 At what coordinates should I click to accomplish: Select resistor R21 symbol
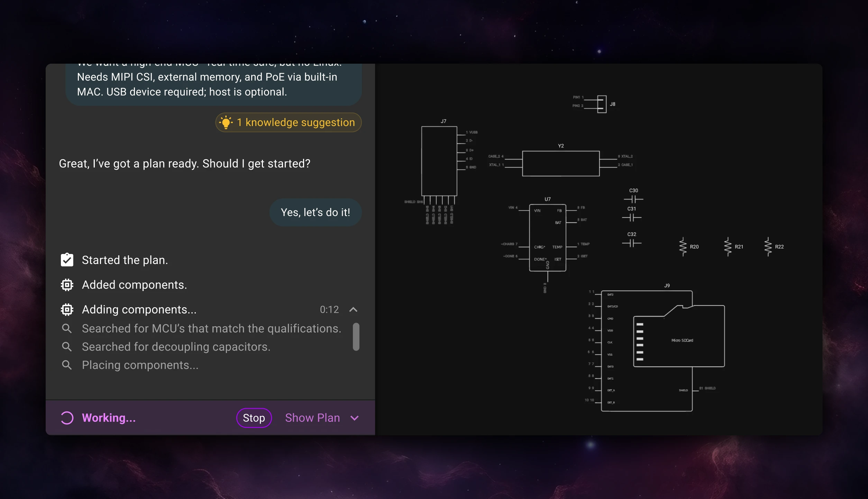tap(728, 247)
